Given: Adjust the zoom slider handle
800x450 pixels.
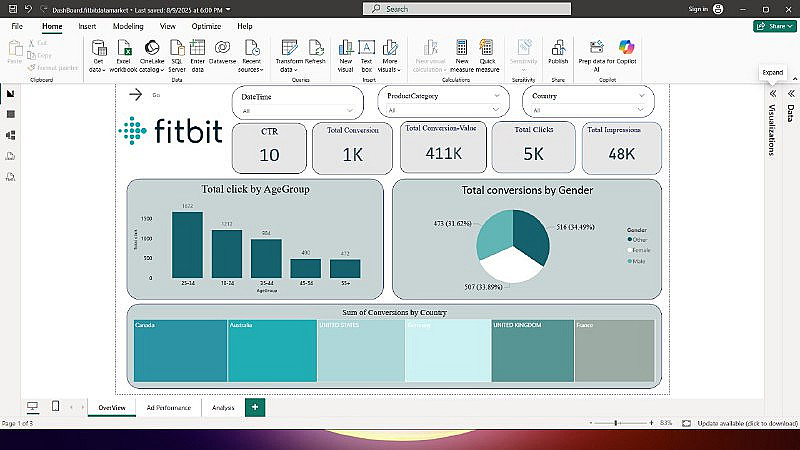Looking at the screenshot, I should pos(616,423).
